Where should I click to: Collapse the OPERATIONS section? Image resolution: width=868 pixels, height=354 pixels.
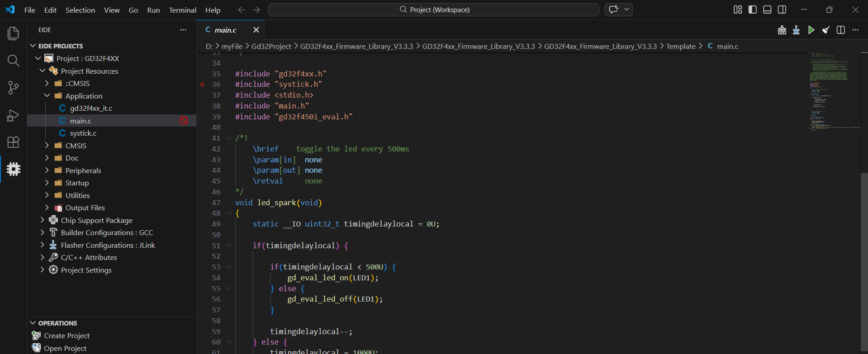point(33,323)
